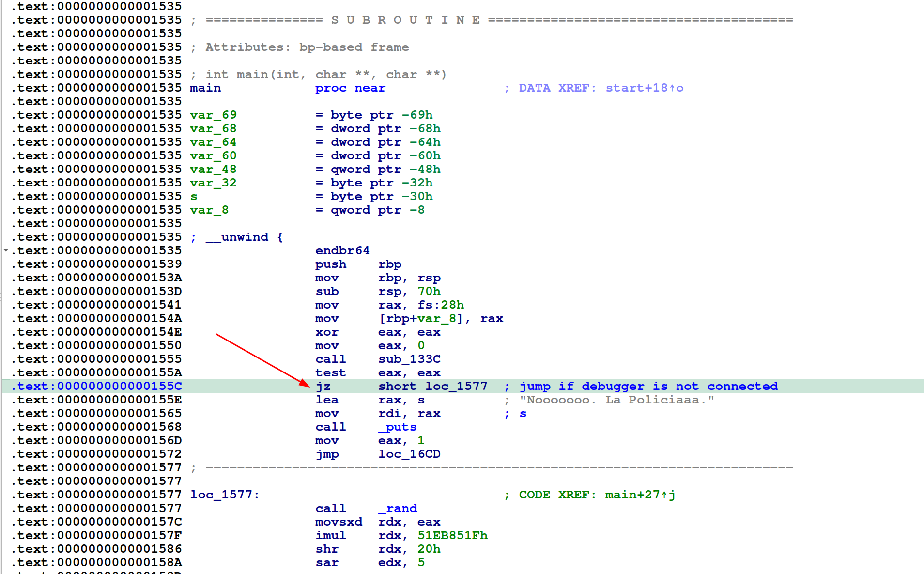Select the 'var_64' variable definition
This screenshot has width=924, height=574.
tap(213, 142)
